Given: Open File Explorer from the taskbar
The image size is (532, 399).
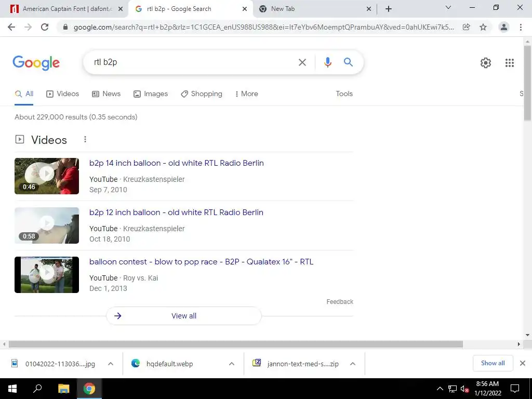Looking at the screenshot, I should coord(64,389).
